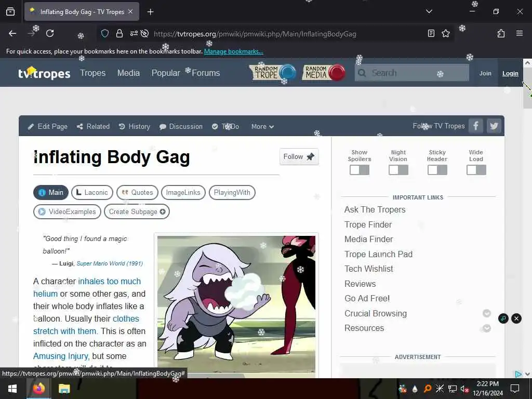The width and height of the screenshot is (532, 399).
Task: Open File Explorer from the taskbar
Action: point(64,389)
